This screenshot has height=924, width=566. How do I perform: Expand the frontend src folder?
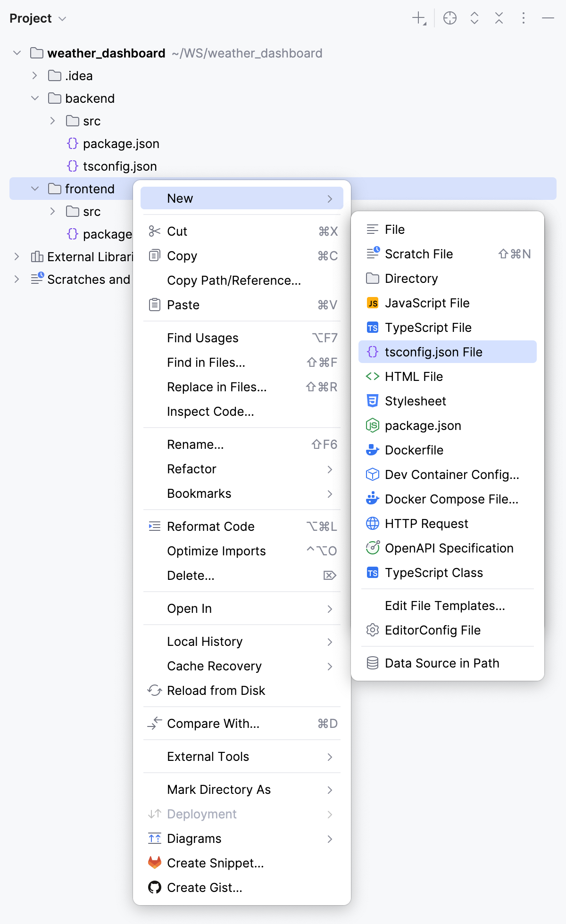tap(52, 211)
